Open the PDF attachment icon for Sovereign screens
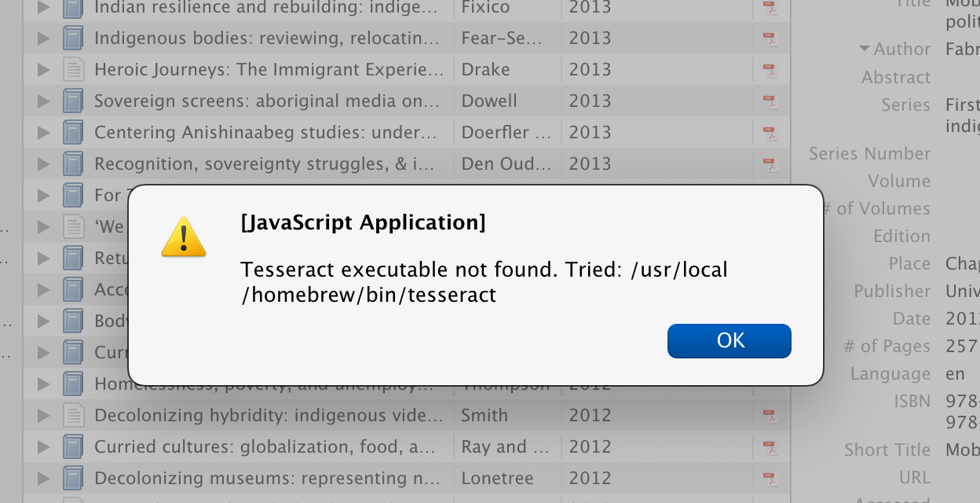 point(770,101)
